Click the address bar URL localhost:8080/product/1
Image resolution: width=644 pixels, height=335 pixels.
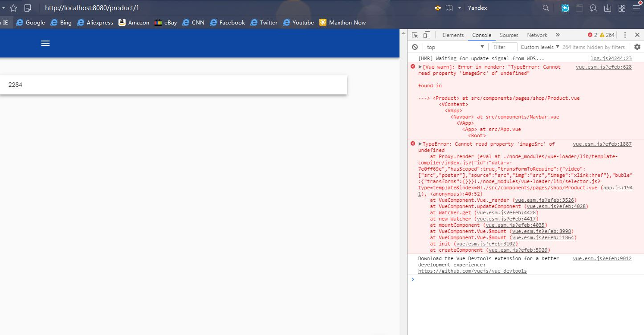(x=92, y=8)
